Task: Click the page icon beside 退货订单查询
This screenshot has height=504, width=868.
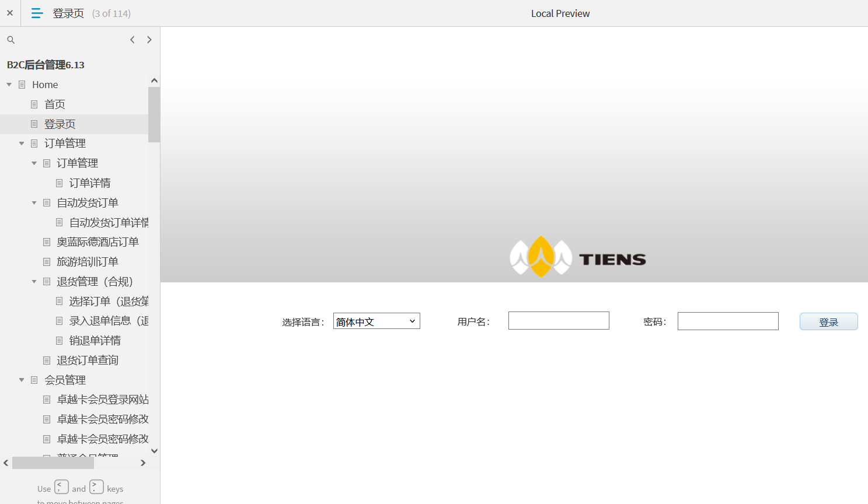Action: click(x=47, y=360)
